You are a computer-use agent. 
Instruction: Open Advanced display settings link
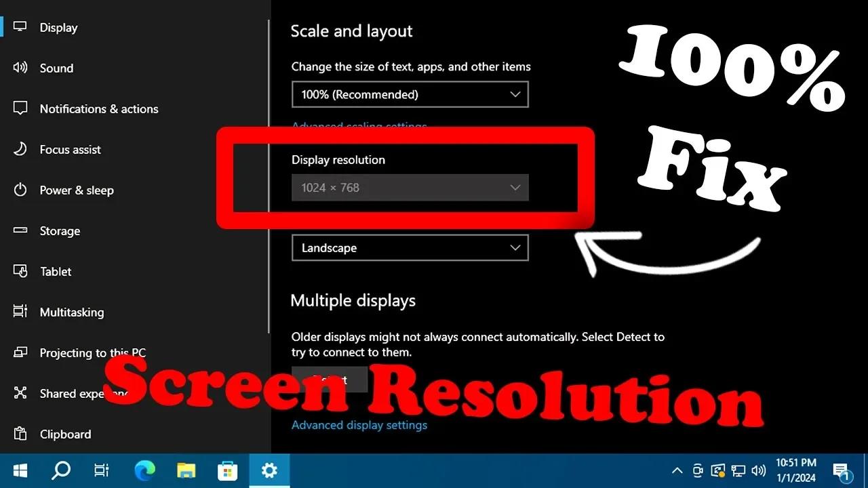[x=359, y=425]
